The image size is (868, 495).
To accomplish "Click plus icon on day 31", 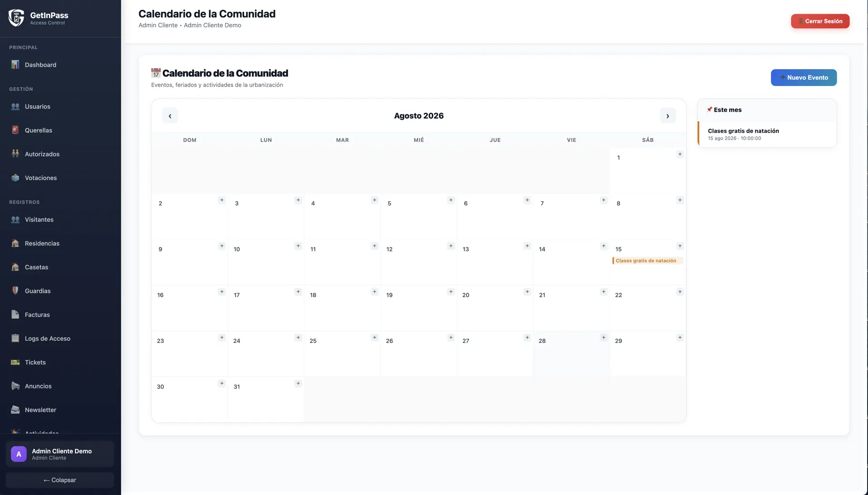I will [298, 383].
